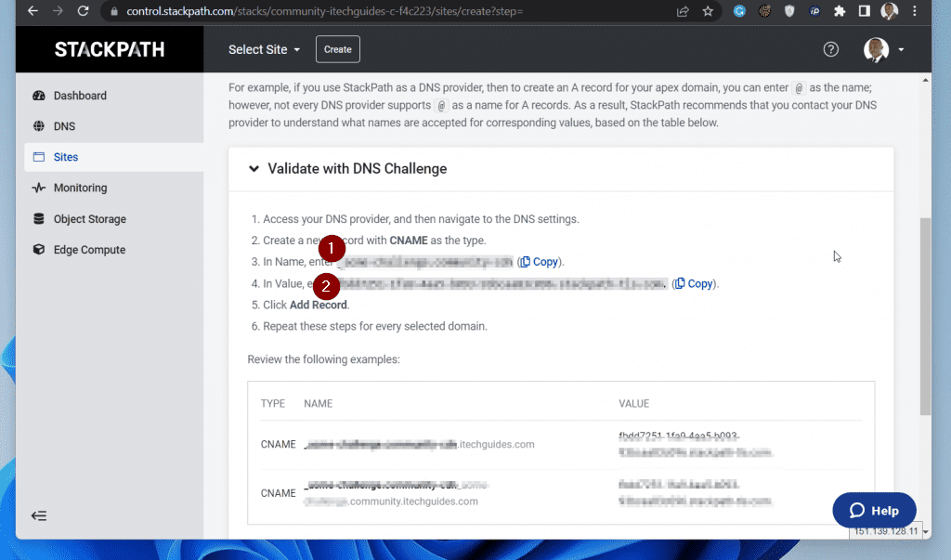Open Object Storage in the sidebar
Screen dimensions: 951x560
pyautogui.click(x=114, y=218)
